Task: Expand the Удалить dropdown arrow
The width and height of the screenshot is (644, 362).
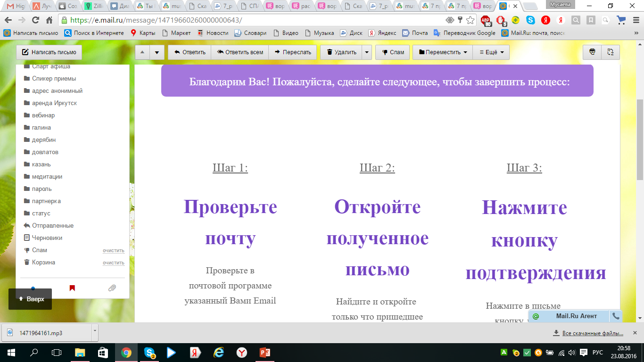Action: pyautogui.click(x=367, y=52)
